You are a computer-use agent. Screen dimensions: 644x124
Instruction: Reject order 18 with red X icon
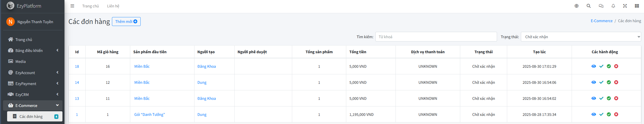coord(616,66)
